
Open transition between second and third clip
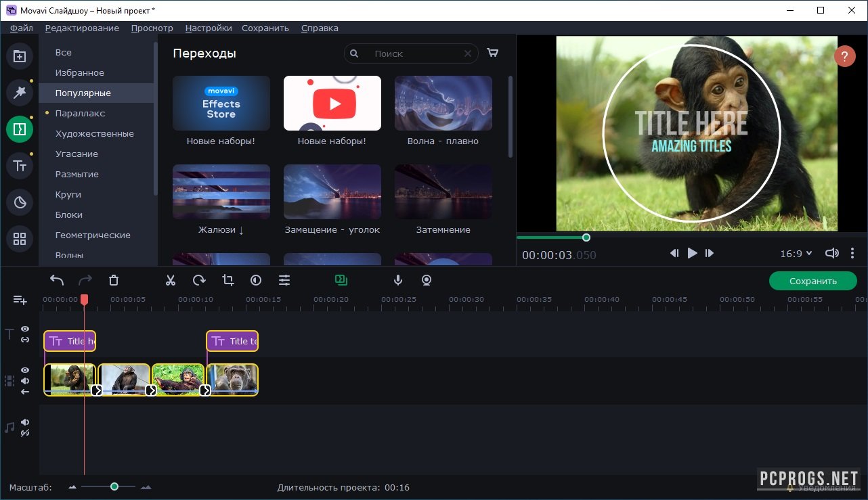pyautogui.click(x=151, y=390)
